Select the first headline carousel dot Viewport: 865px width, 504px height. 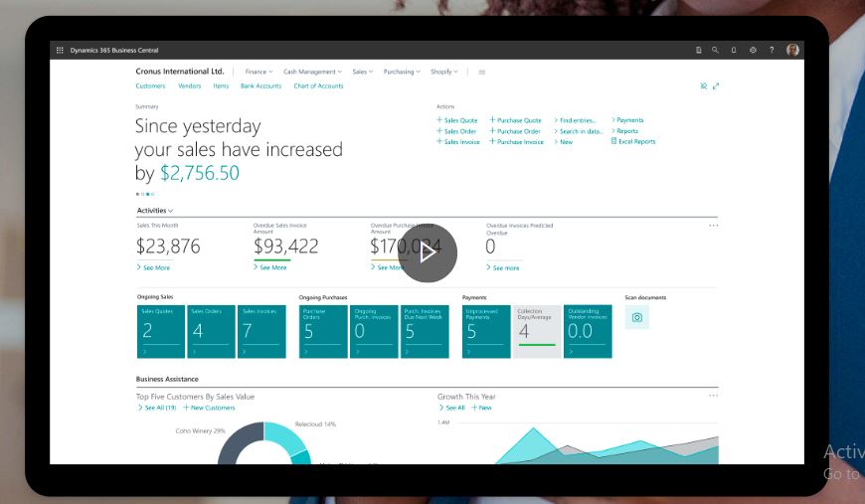137,194
